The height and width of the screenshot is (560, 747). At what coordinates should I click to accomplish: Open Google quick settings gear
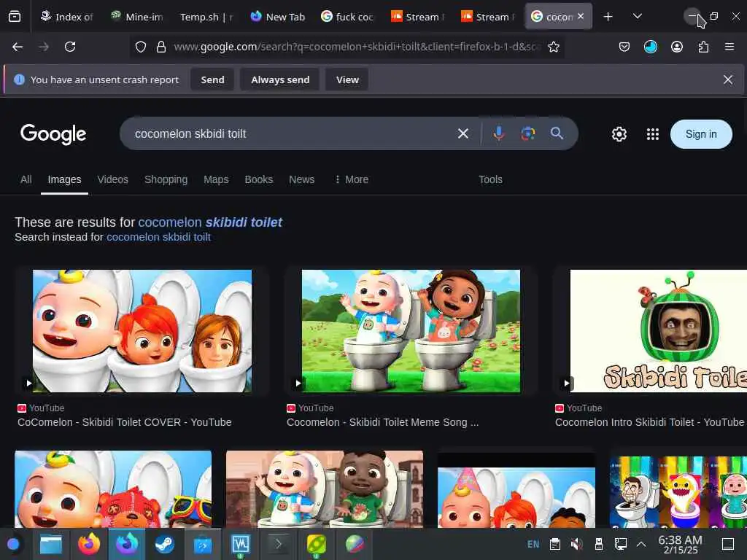tap(619, 134)
